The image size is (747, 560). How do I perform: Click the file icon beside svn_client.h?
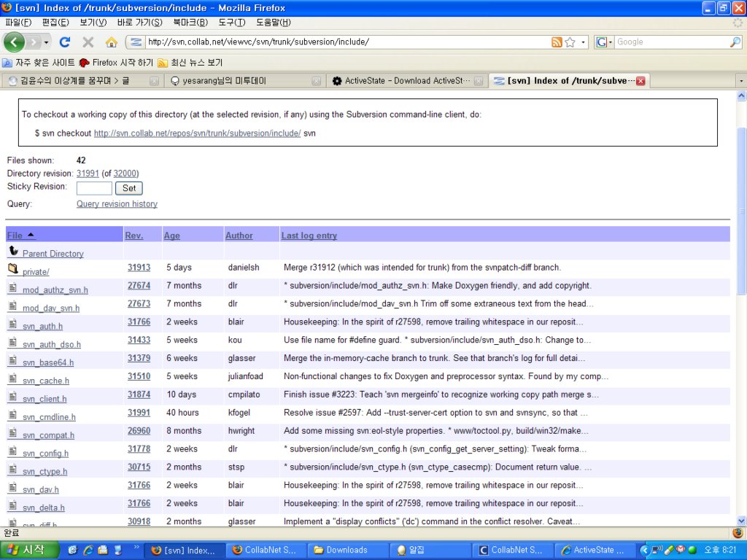(12, 396)
